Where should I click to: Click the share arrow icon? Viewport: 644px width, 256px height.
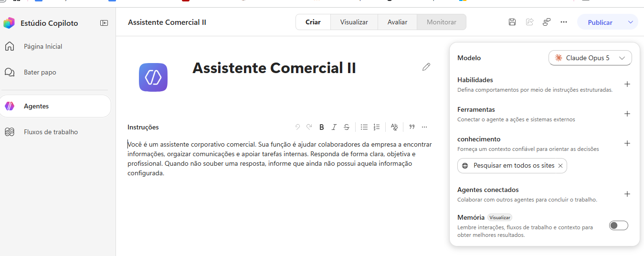(529, 22)
